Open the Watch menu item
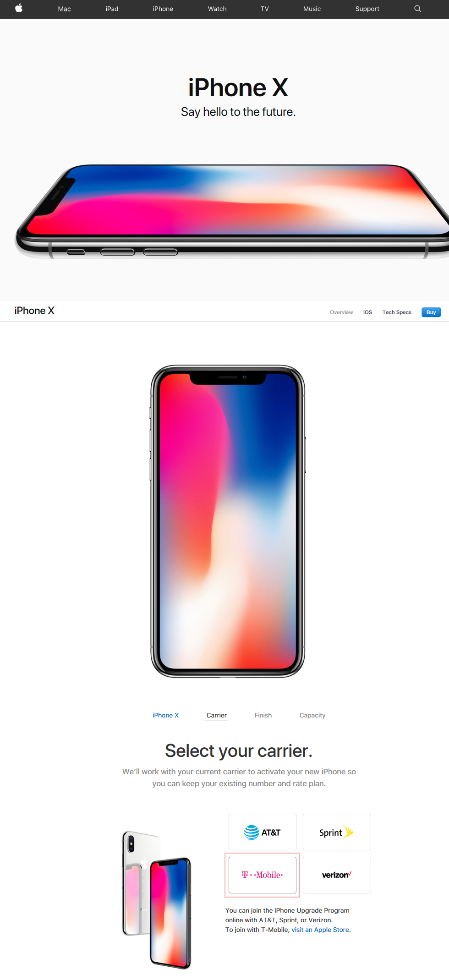This screenshot has height=980, width=449. tap(217, 9)
